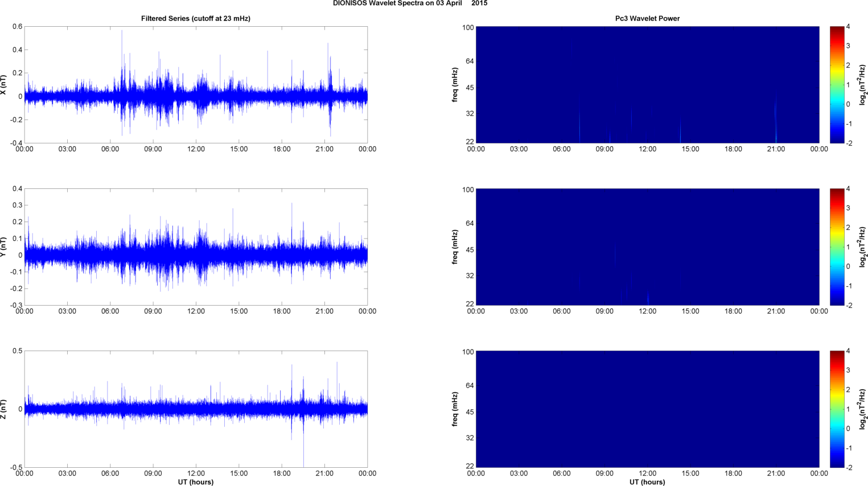Click inside the Y component filtered time series plot
The image size is (868, 486).
(196, 247)
